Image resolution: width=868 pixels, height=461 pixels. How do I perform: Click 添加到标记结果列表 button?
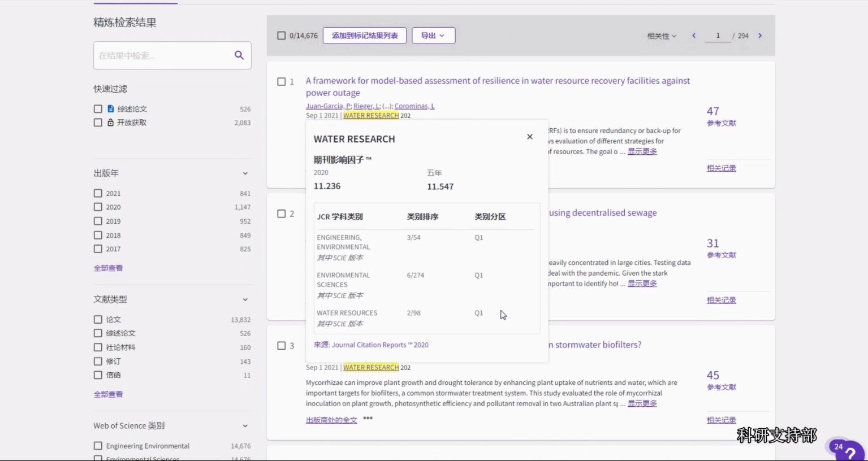click(365, 36)
